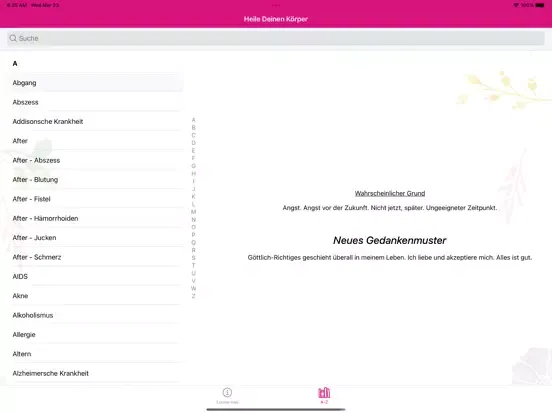Click the Wahrscheinlicher Grund heading
The height and width of the screenshot is (414, 552).
pyautogui.click(x=390, y=193)
